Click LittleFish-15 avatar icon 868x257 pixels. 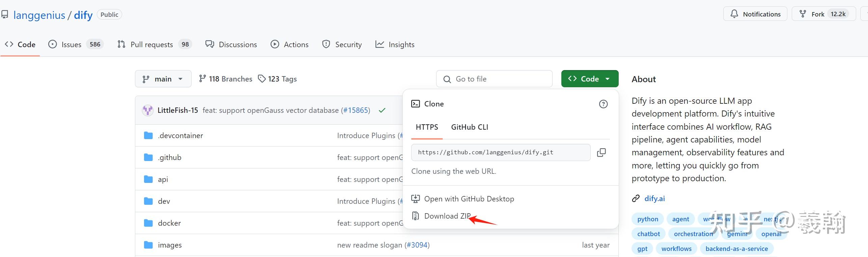[147, 110]
